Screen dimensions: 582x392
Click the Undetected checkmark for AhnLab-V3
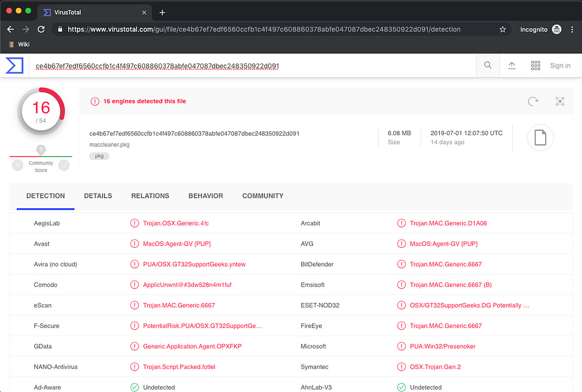click(x=401, y=387)
